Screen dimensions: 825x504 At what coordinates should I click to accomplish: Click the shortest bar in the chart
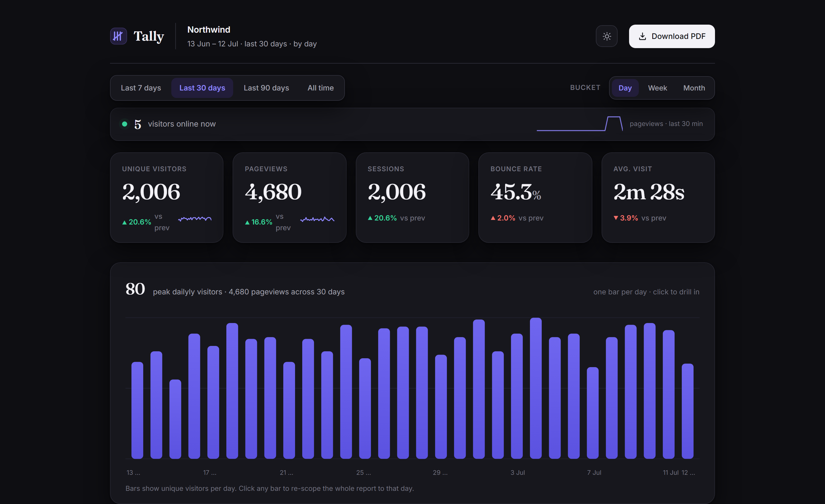175,419
